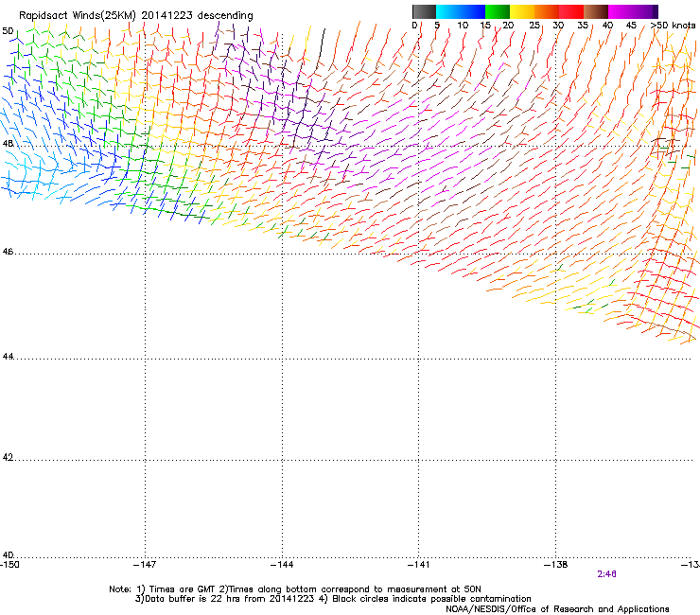The width and height of the screenshot is (700, 615).
Task: Click the yellow 20-25 knots legend segment
Action: pyautogui.click(x=522, y=11)
